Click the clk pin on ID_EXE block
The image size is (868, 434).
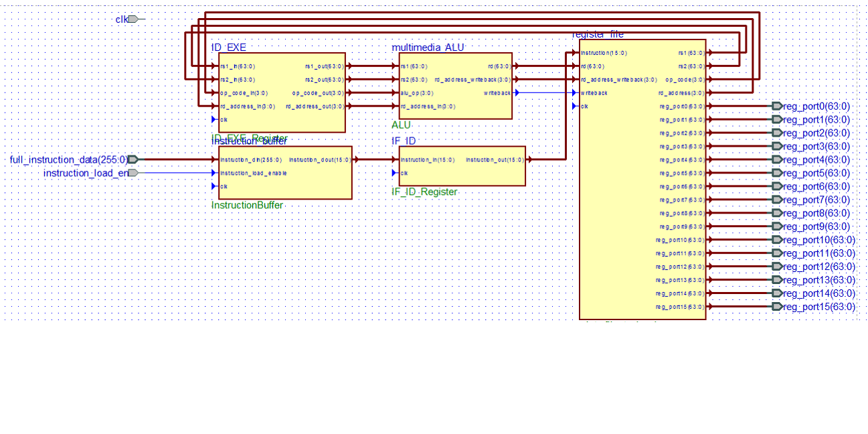click(x=224, y=120)
